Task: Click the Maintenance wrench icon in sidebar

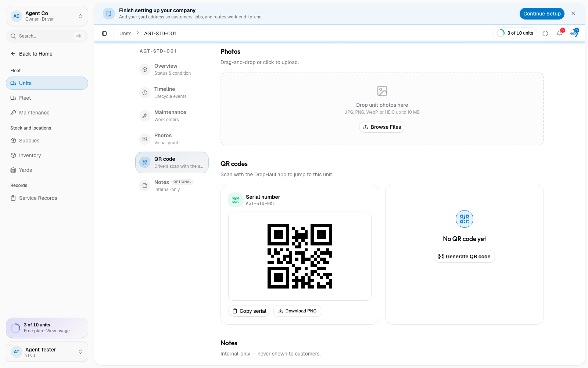Action: pyautogui.click(x=13, y=113)
